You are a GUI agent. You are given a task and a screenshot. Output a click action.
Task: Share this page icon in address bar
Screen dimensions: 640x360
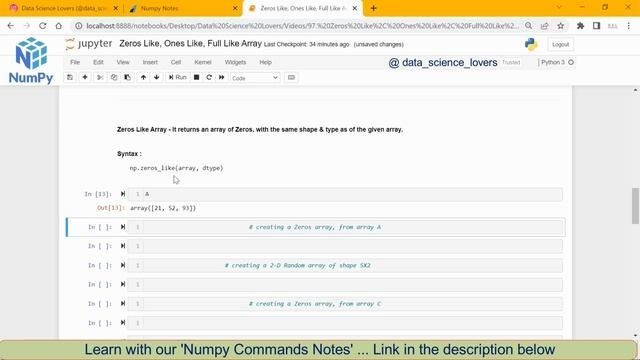click(x=544, y=26)
